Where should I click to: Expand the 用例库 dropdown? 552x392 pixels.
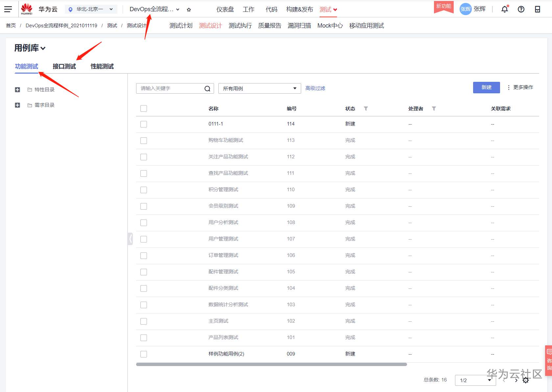(30, 48)
